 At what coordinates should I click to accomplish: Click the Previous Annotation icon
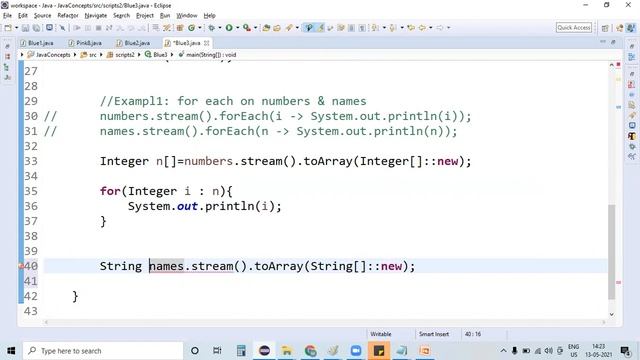(x=393, y=28)
